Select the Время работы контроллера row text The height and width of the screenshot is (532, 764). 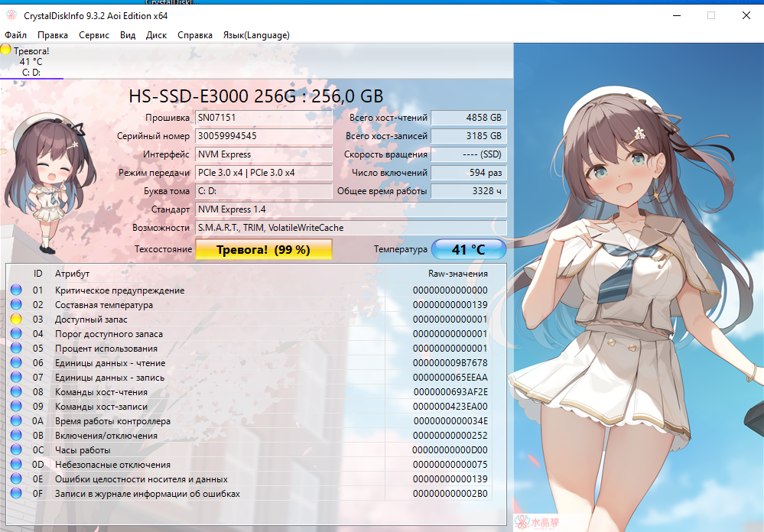[112, 421]
